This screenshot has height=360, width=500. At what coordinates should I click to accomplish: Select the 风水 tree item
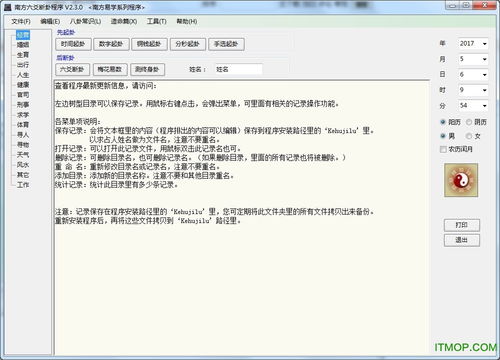pyautogui.click(x=23, y=165)
